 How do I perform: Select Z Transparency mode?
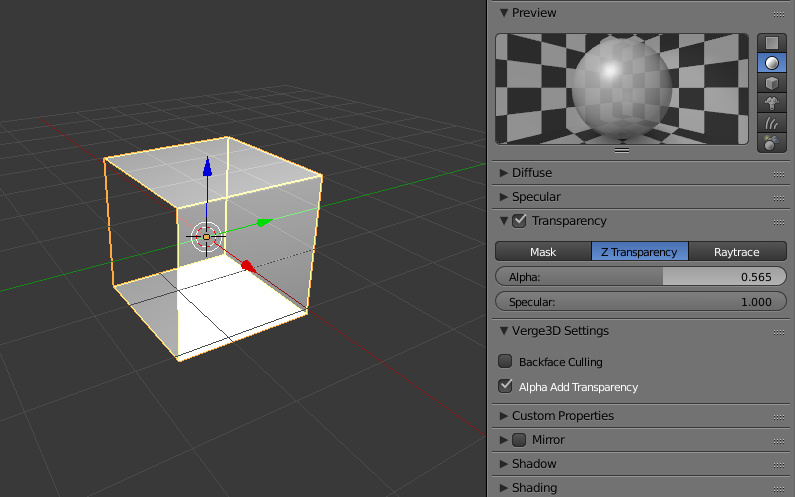639,252
